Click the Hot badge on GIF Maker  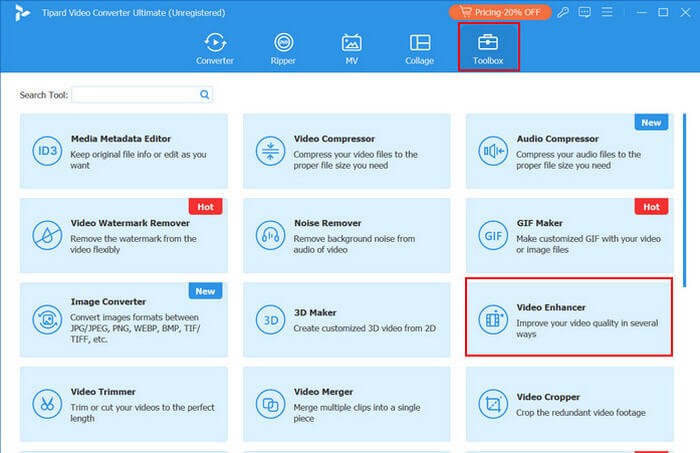(x=651, y=207)
